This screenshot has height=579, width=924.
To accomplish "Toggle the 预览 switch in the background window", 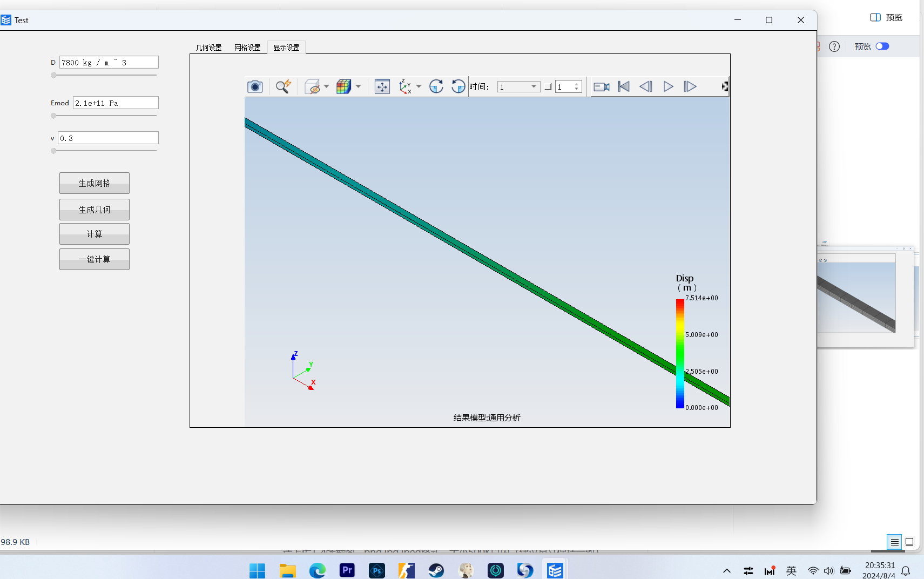I will (882, 46).
